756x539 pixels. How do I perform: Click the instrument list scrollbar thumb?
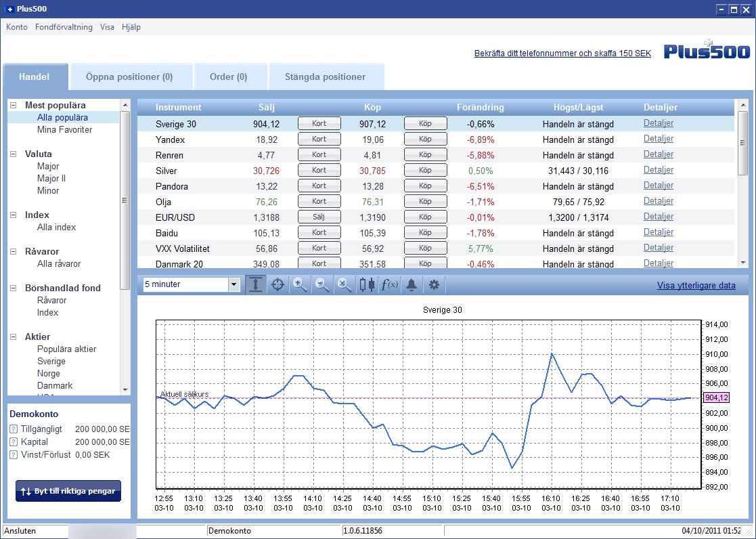(742, 144)
